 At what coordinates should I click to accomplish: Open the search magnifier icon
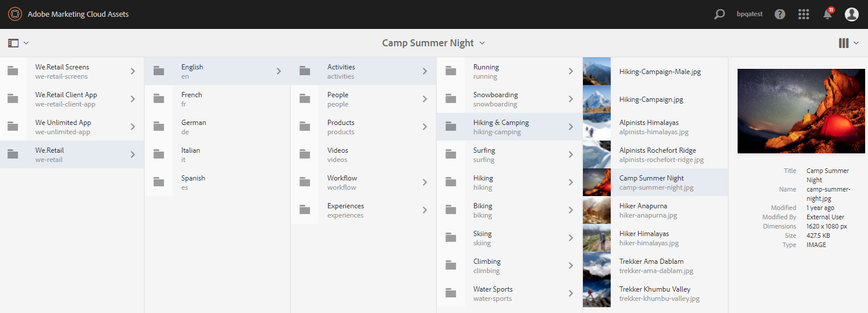(719, 14)
